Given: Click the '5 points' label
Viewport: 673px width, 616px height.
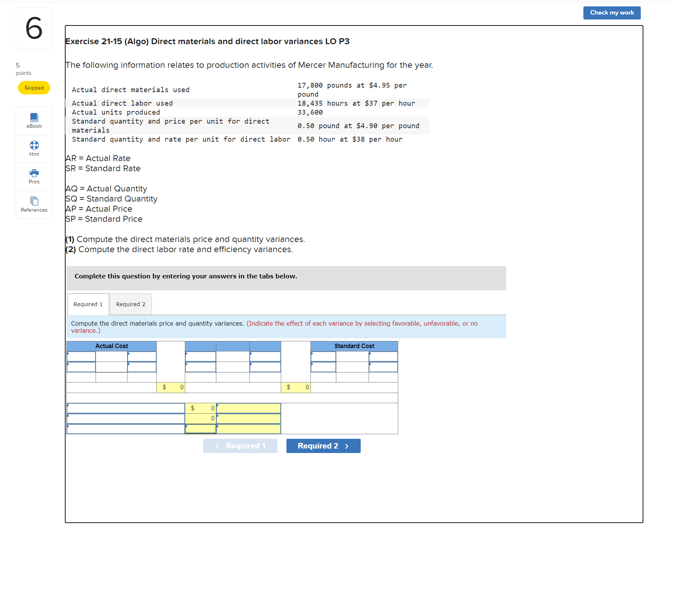Looking at the screenshot, I should coord(23,69).
